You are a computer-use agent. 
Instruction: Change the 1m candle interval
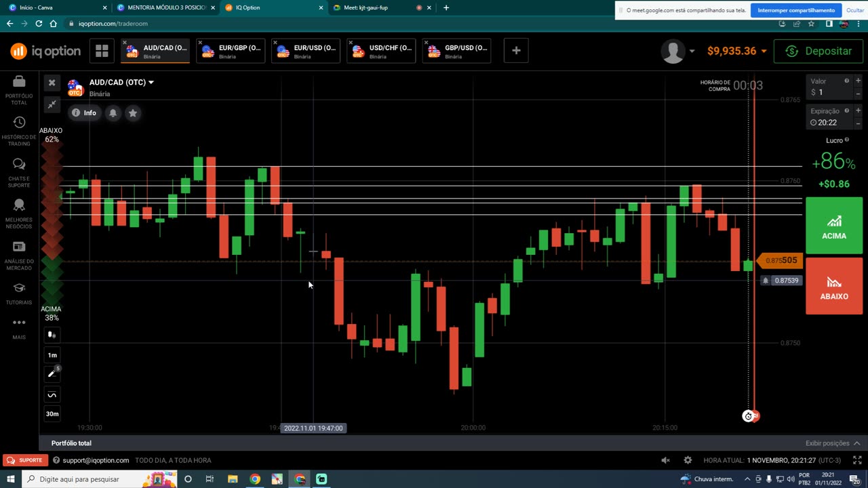point(52,355)
